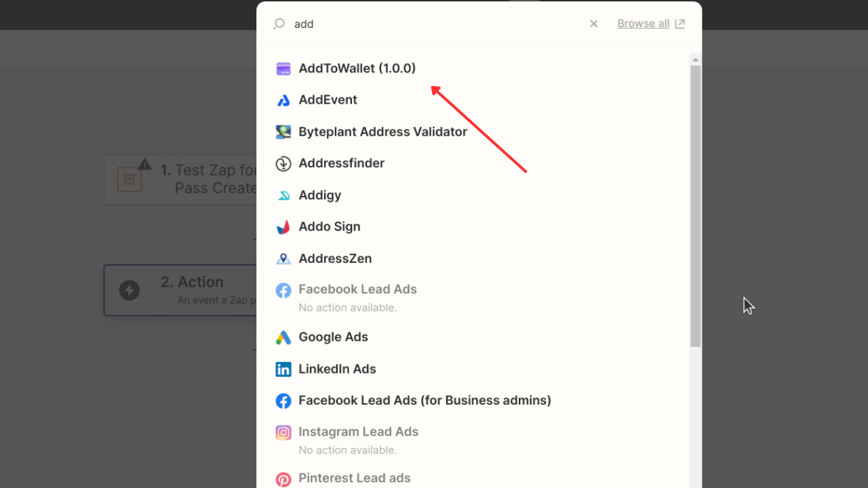Click the AddressZen map pin icon
The height and width of the screenshot is (488, 868).
pyautogui.click(x=283, y=258)
